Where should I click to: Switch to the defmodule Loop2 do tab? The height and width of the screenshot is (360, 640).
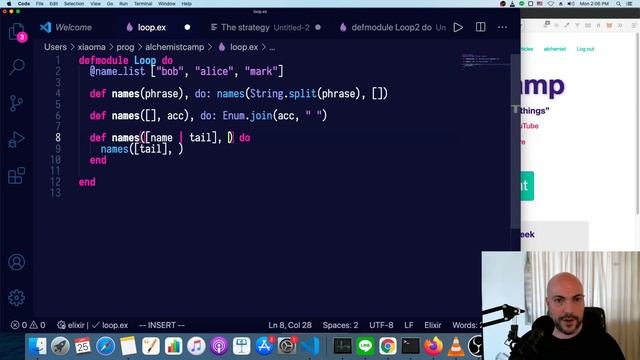pos(392,27)
